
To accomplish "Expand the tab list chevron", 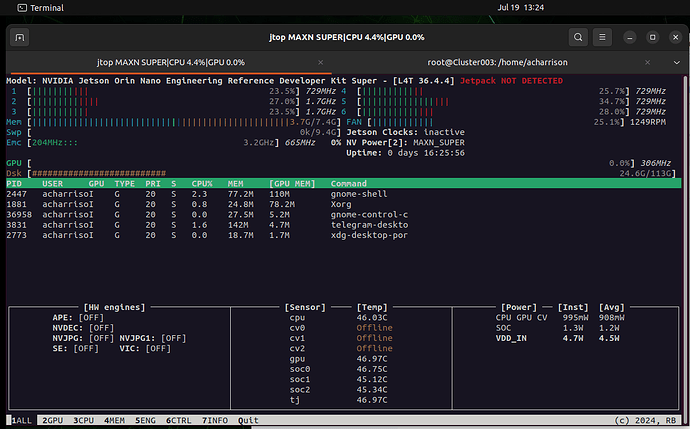I will coord(677,62).
